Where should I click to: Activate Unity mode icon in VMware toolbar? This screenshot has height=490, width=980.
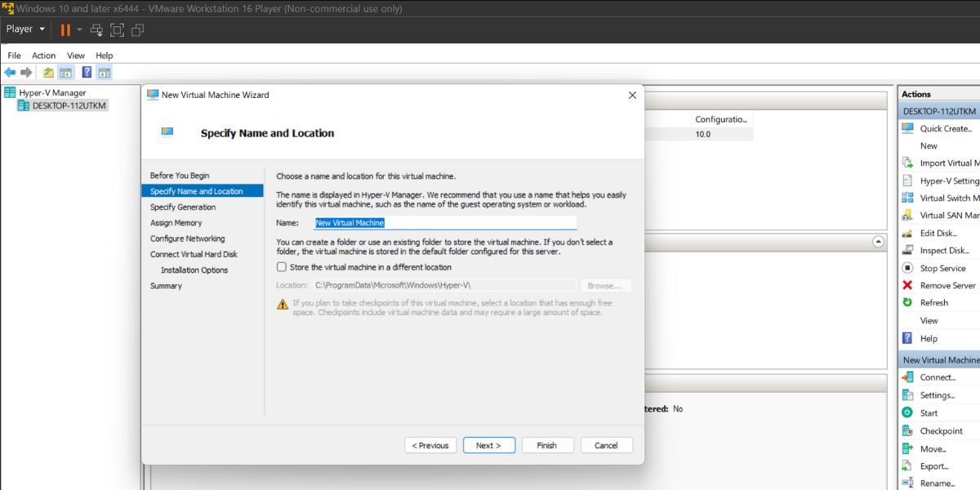coord(137,30)
